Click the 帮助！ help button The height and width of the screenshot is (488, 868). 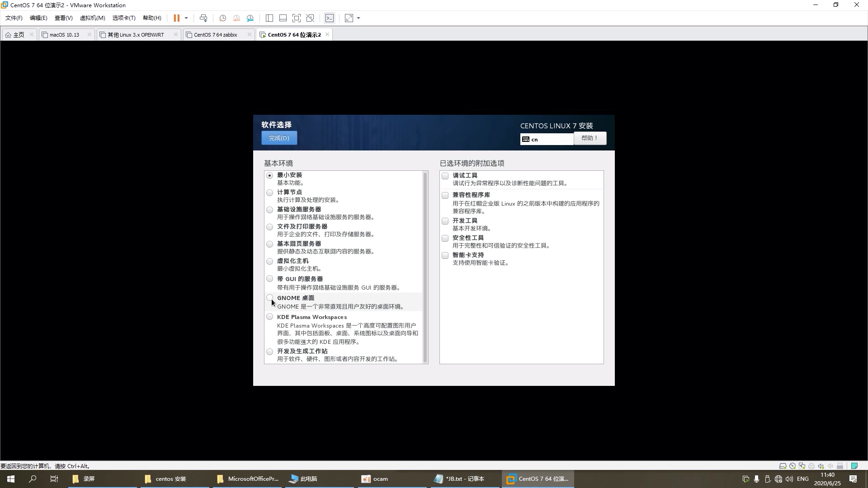pos(590,138)
